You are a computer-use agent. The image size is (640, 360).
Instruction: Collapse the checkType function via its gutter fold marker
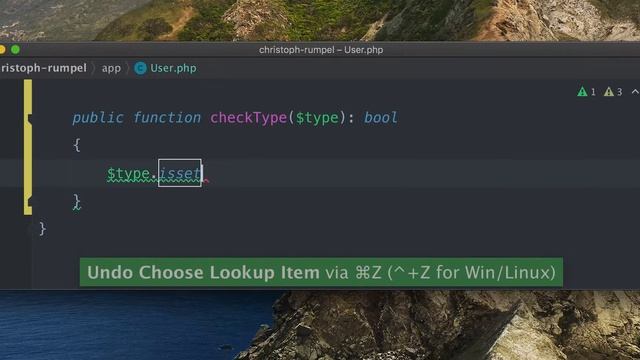(29, 119)
